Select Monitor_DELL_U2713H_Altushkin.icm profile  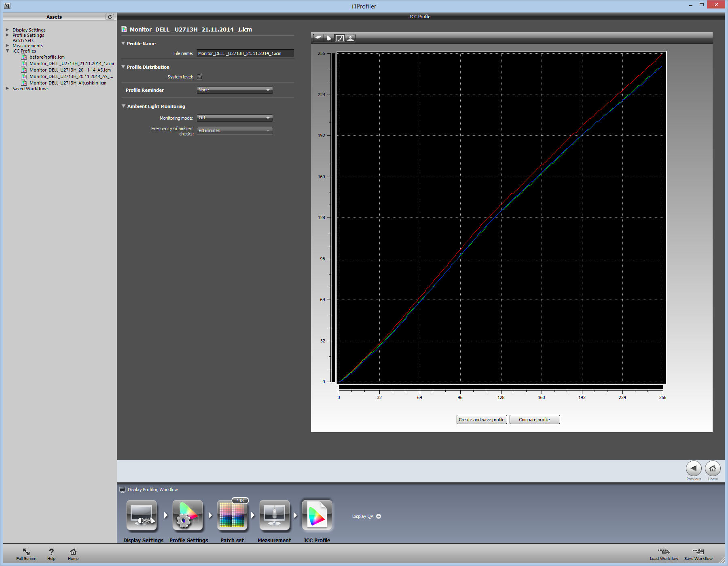click(68, 83)
